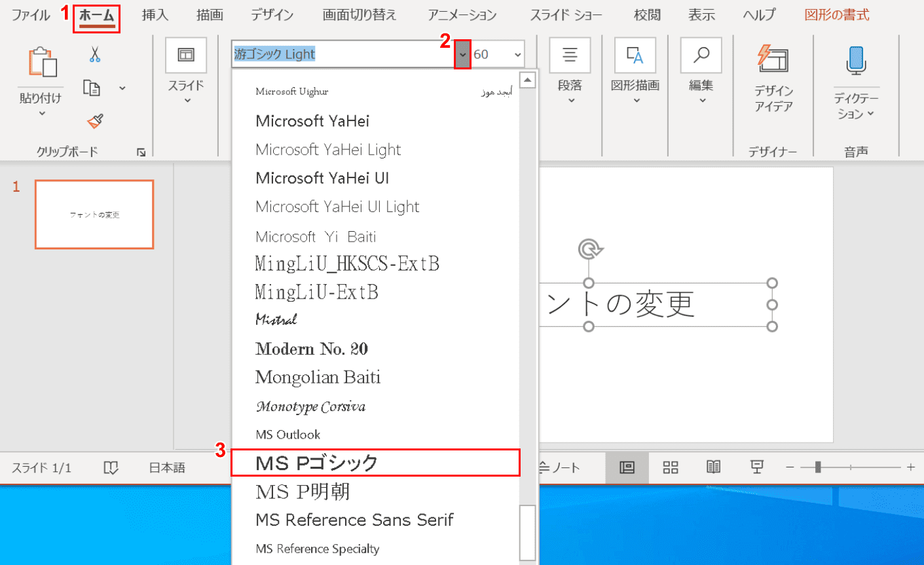This screenshot has height=565, width=924.
Task: Expand the 図形描画 dropdown chevron
Action: pyautogui.click(x=637, y=101)
